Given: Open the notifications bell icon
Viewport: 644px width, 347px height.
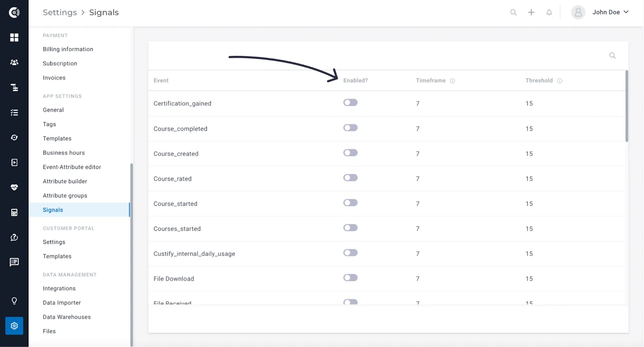Looking at the screenshot, I should point(549,12).
